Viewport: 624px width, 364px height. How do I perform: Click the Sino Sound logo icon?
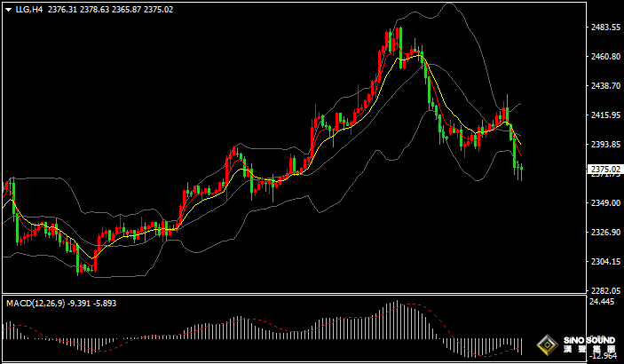(x=547, y=345)
